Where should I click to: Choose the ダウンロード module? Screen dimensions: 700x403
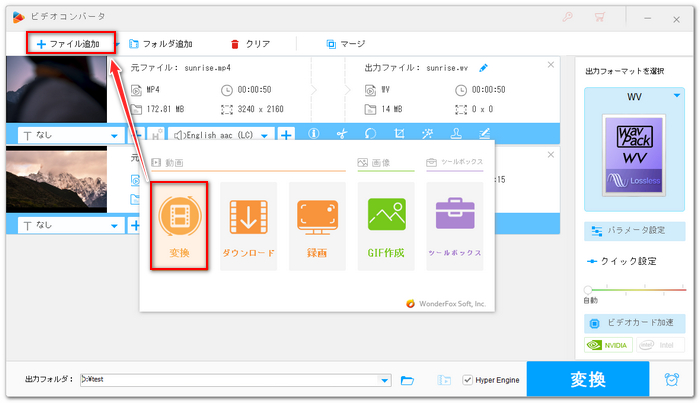(x=249, y=226)
